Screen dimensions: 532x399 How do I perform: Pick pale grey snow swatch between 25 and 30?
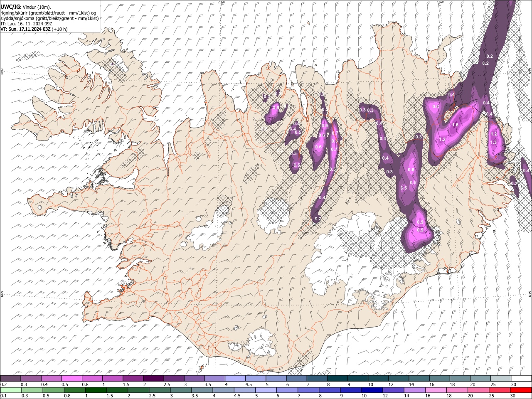[x=501, y=378]
